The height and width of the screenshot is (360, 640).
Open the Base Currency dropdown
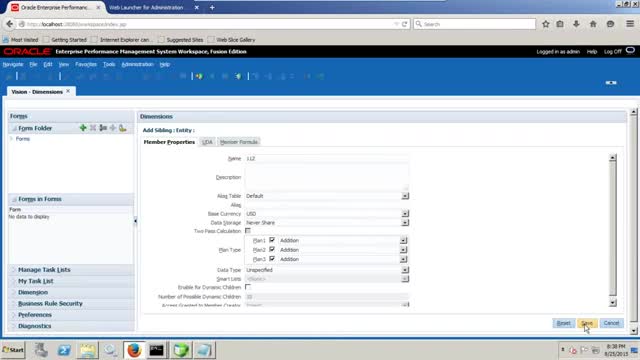coord(405,213)
